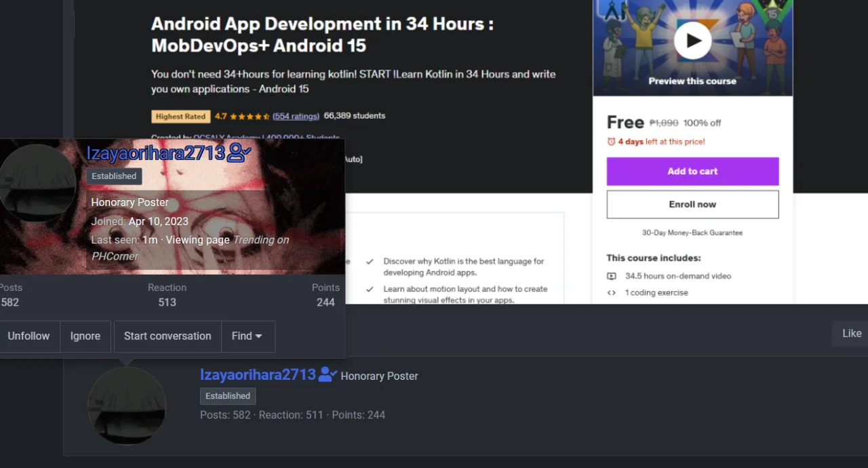
Task: Click the 34.5 hours on-demand video text
Action: [678, 276]
